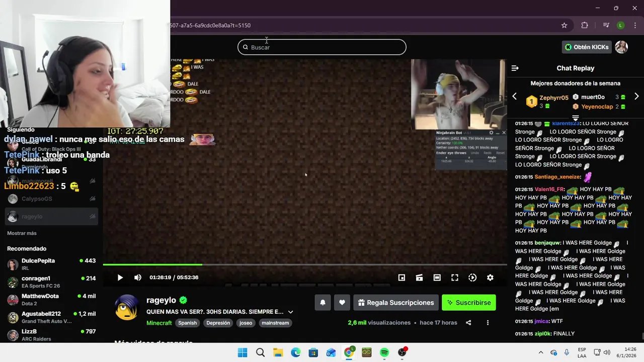Open Microsoft Edge from taskbar
The width and height of the screenshot is (644, 362).
pyautogui.click(x=295, y=352)
